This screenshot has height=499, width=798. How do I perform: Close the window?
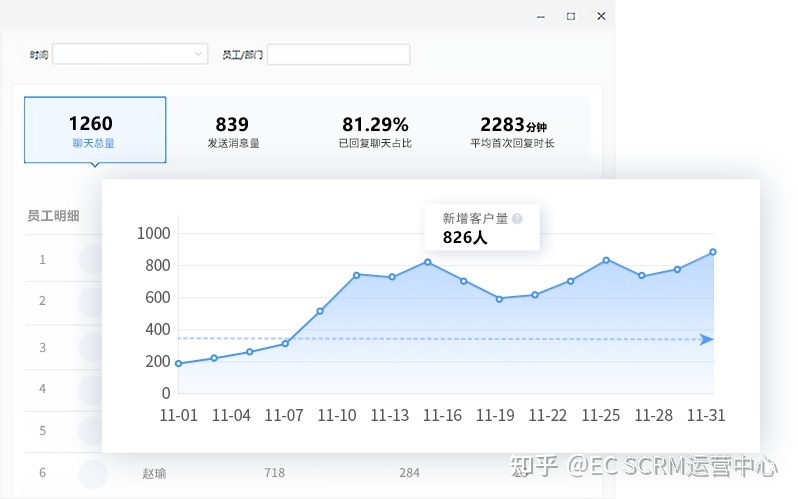(x=601, y=16)
